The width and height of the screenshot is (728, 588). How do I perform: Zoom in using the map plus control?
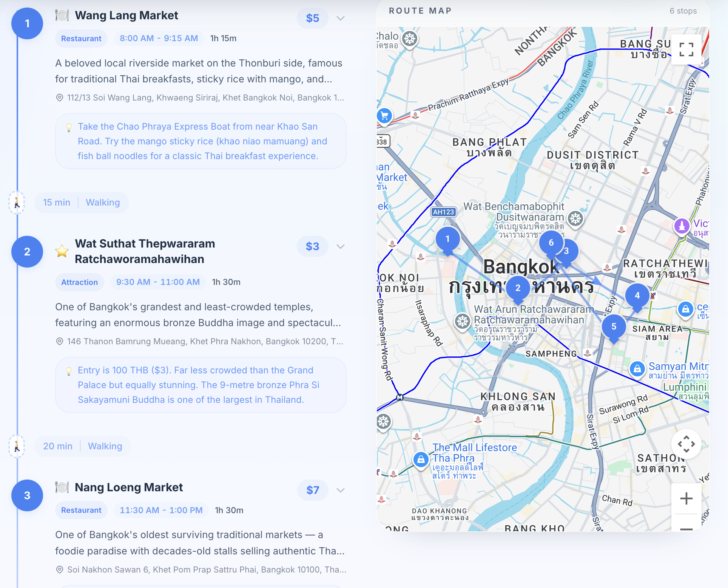pos(686,499)
